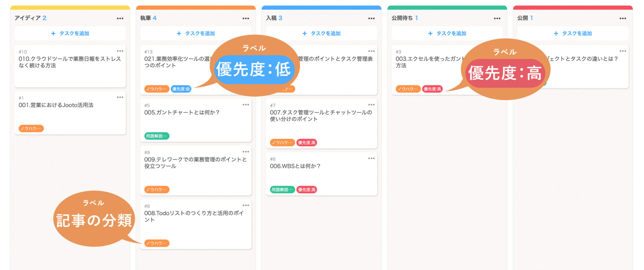644x270 pixels.
Task: Add a task to the アイディア column
Action: click(x=70, y=33)
